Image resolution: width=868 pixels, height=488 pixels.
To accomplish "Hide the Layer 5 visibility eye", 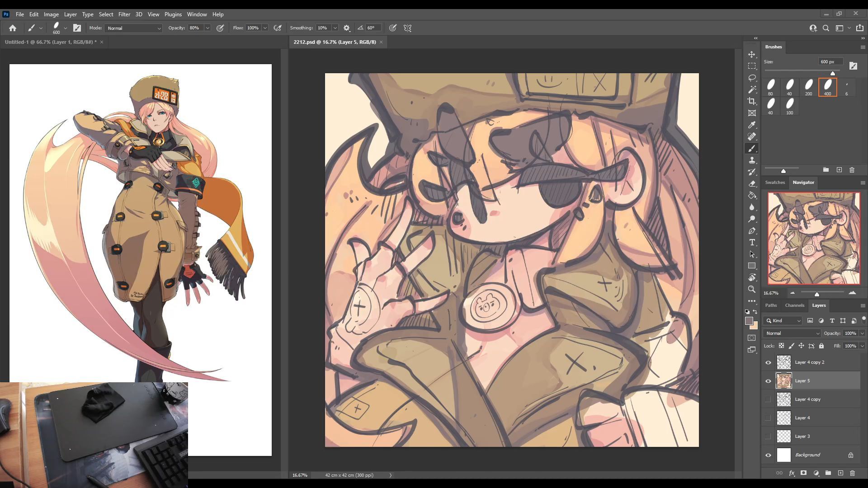I will [768, 381].
